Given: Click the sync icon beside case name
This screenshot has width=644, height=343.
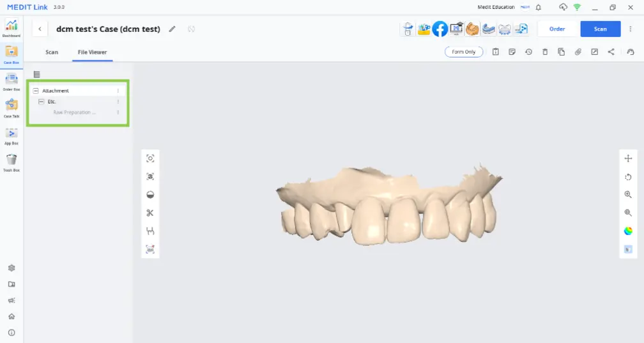Looking at the screenshot, I should pos(192,29).
